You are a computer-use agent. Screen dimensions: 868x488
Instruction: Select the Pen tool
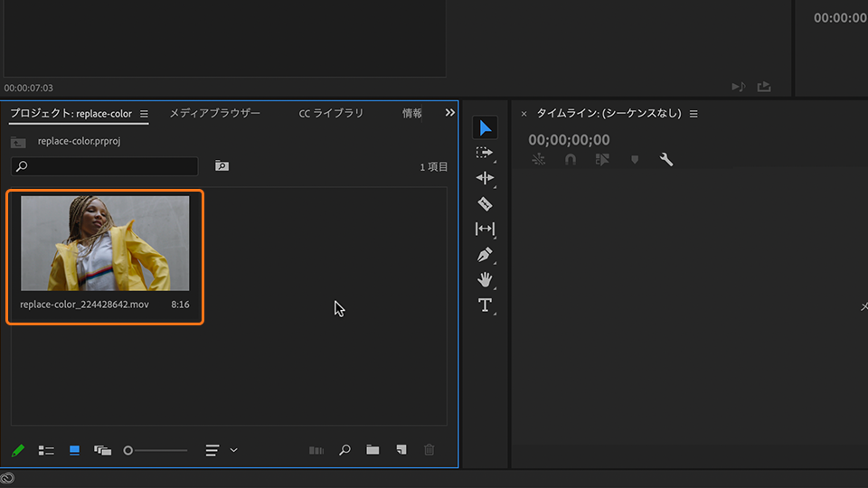(x=485, y=255)
